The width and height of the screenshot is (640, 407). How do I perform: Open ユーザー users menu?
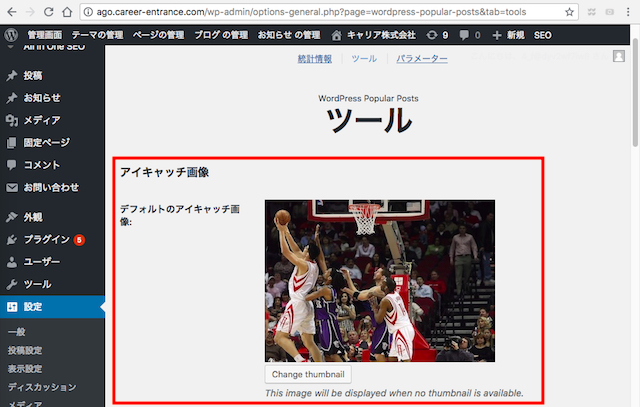coord(42,262)
